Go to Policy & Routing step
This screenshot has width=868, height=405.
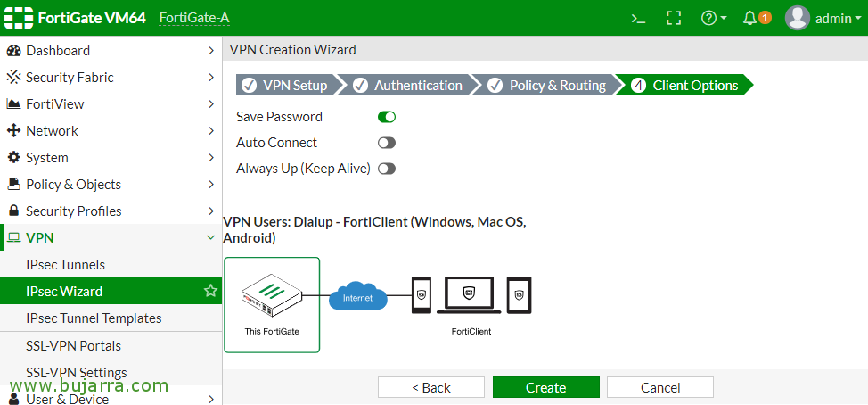pos(547,86)
